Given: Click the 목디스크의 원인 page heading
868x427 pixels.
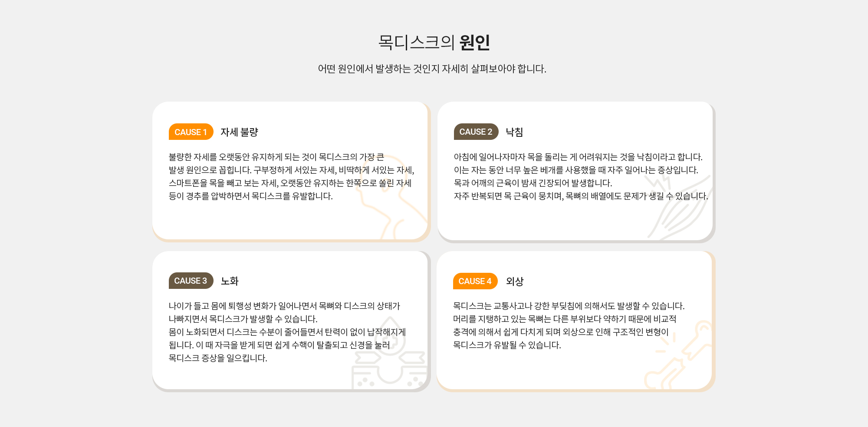Looking at the screenshot, I should (x=434, y=42).
